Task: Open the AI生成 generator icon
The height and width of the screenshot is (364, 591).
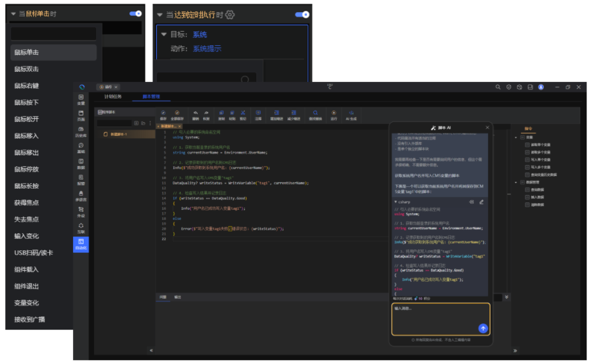Action: (x=351, y=112)
